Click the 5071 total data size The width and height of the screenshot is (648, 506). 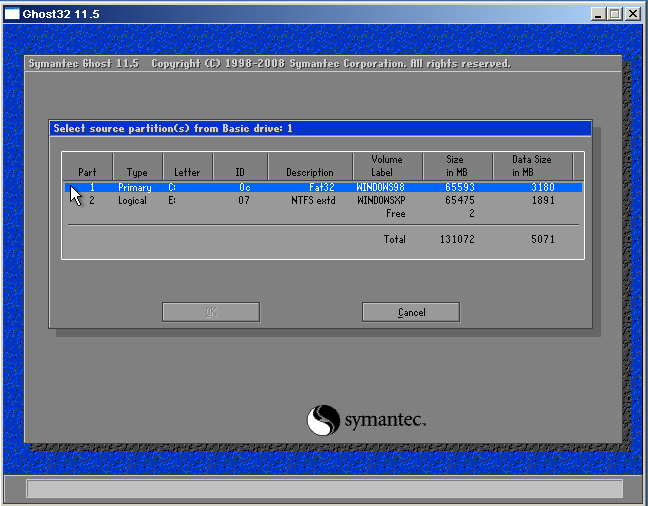(543, 239)
